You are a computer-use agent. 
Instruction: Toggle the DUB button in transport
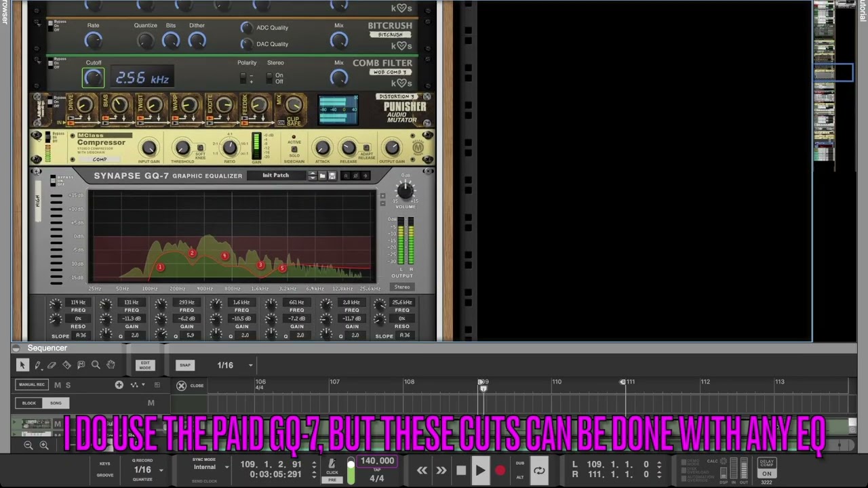coord(519,464)
